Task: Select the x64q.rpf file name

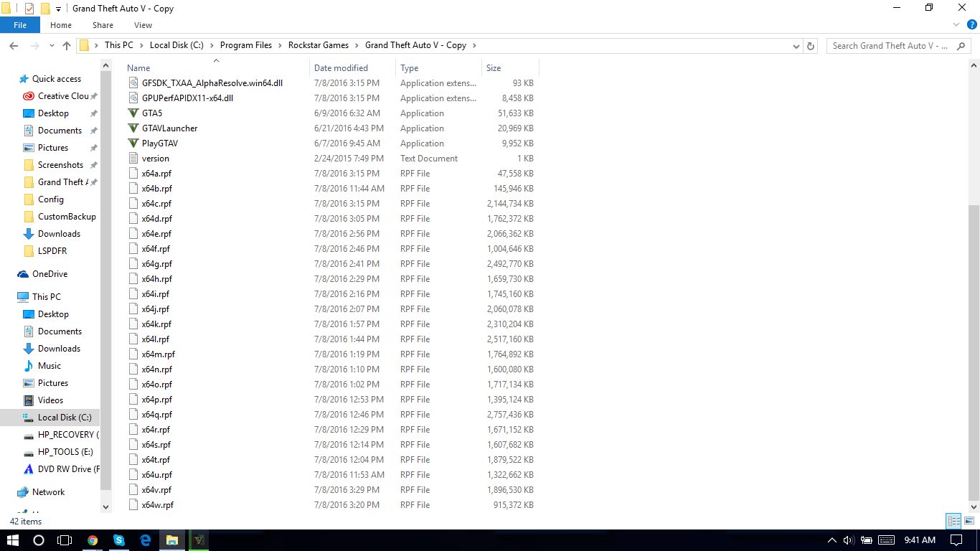Action: tap(157, 415)
